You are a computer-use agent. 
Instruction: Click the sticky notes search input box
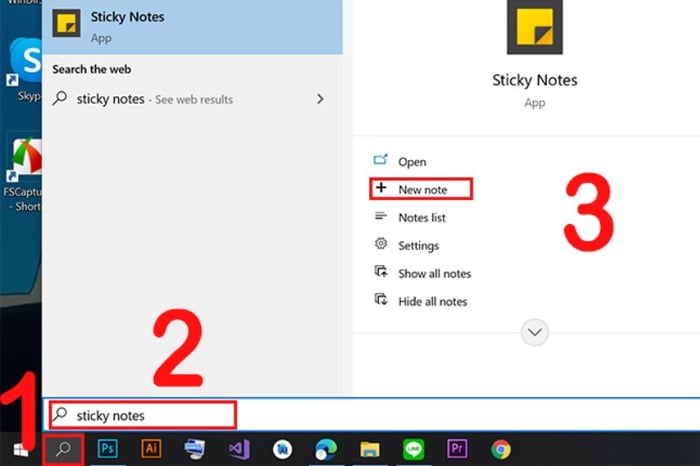pyautogui.click(x=142, y=415)
